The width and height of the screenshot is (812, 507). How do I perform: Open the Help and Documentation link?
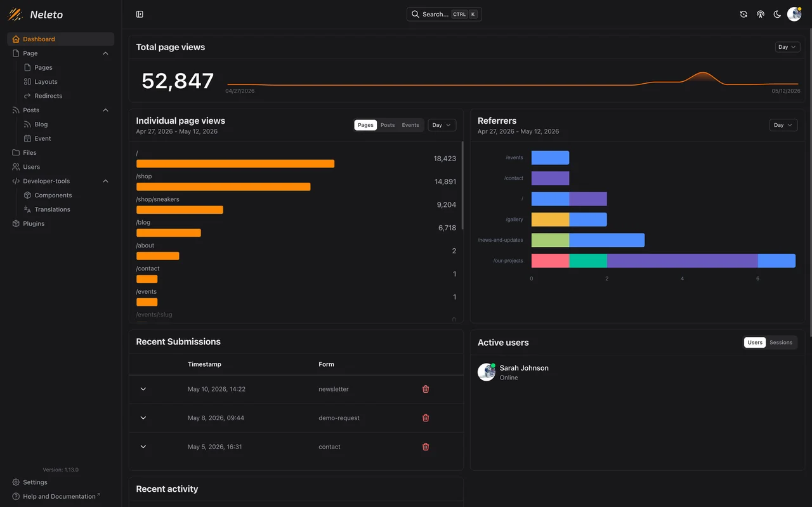[59, 496]
